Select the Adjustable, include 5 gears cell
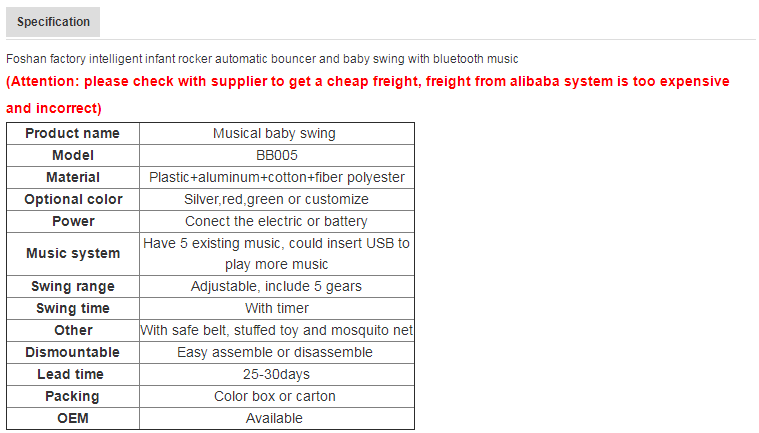 pyautogui.click(x=276, y=287)
